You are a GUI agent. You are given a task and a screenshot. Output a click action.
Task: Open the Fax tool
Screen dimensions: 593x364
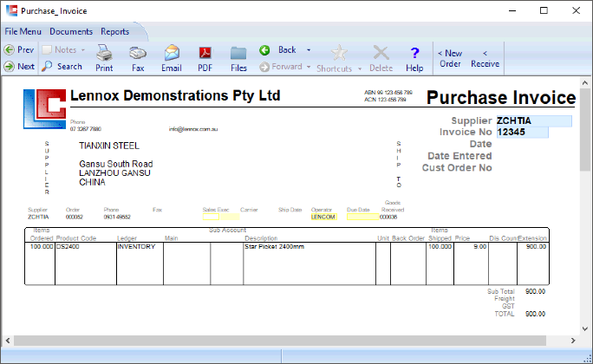pos(138,58)
